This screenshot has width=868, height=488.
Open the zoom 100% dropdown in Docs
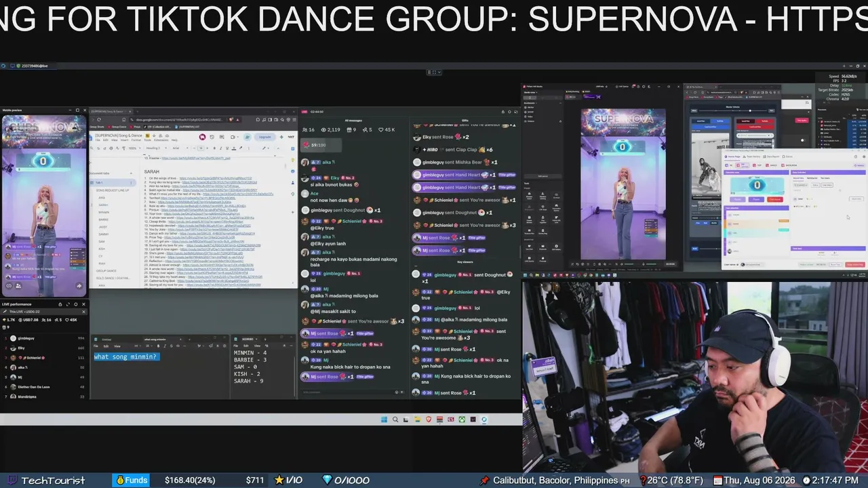pos(134,148)
